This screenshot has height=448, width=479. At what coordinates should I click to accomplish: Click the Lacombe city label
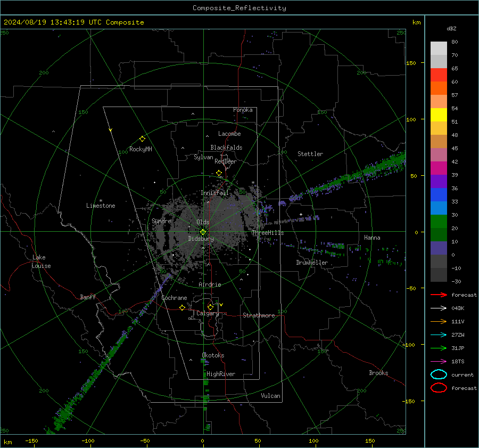point(229,134)
